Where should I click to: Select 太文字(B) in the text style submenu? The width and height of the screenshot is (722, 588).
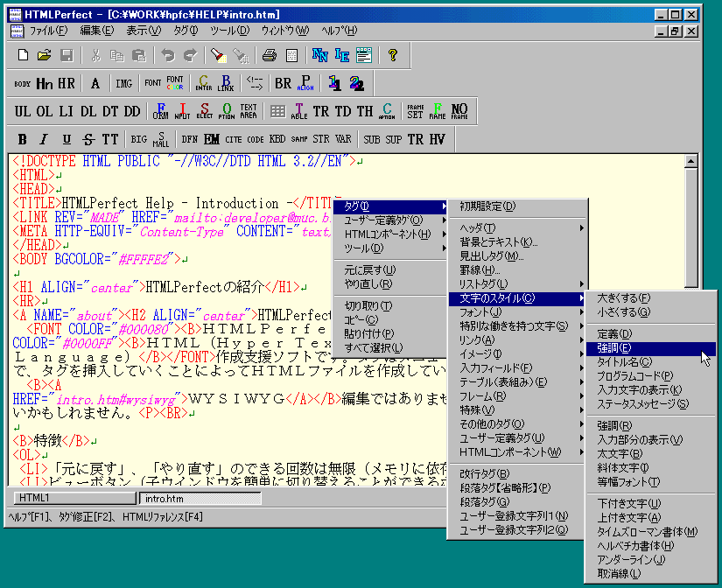tap(651, 454)
